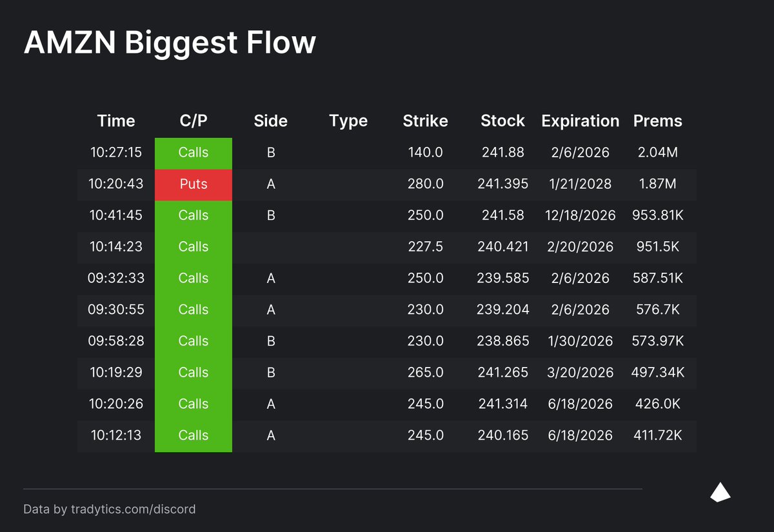Sort by the Prems column header

tap(658, 121)
